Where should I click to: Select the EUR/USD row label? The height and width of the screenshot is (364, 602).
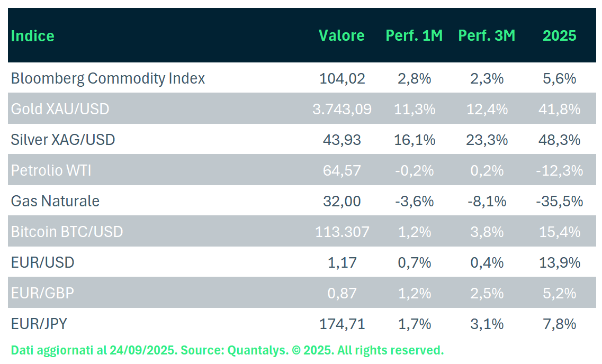[43, 262]
